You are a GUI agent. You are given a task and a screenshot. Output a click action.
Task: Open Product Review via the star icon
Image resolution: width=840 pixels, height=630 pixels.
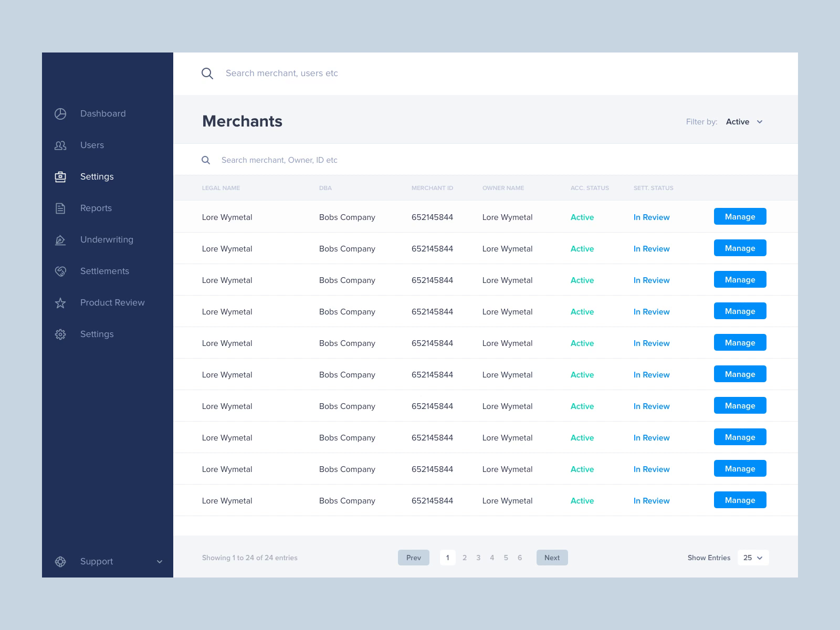pyautogui.click(x=60, y=303)
